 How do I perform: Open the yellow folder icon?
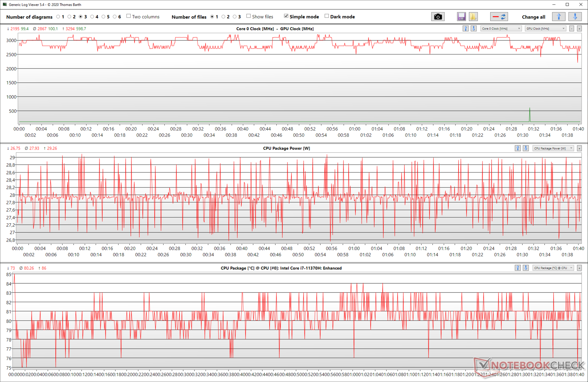(x=473, y=17)
